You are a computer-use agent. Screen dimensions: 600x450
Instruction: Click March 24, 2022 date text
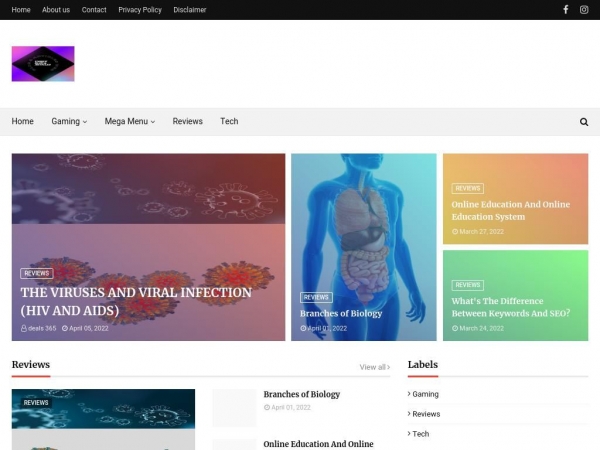481,328
